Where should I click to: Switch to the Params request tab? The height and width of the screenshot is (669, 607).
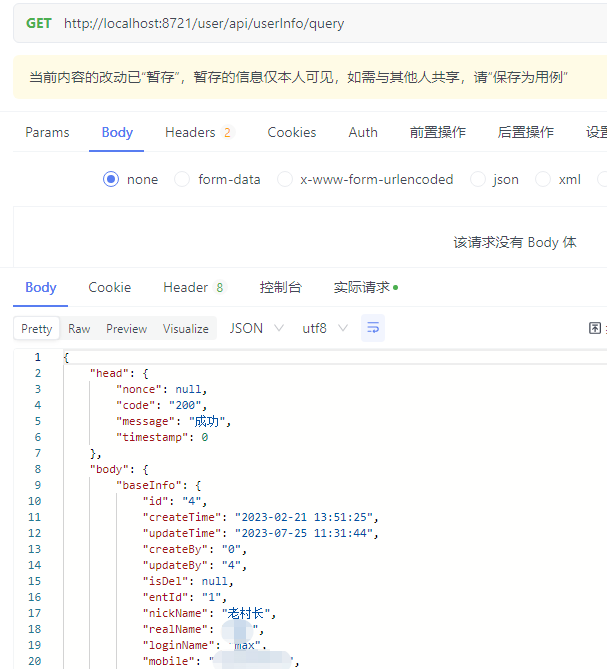click(x=47, y=132)
